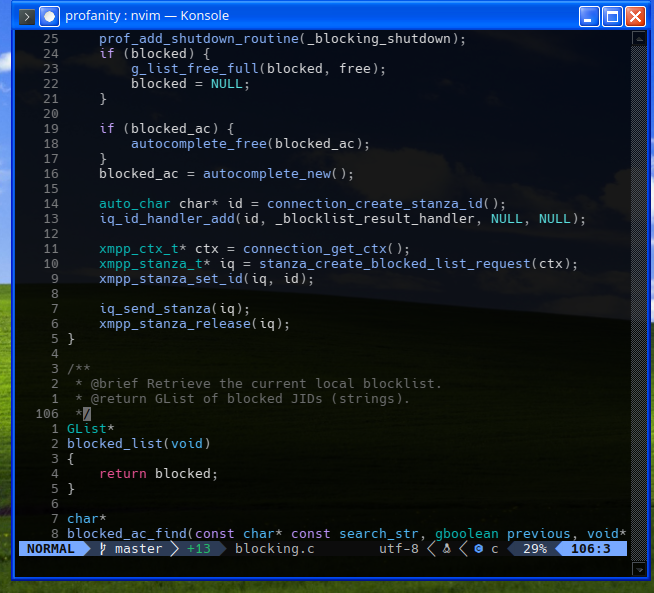The width and height of the screenshot is (654, 593).
Task: Click the Linux penguin icon in statusline
Action: 447,548
